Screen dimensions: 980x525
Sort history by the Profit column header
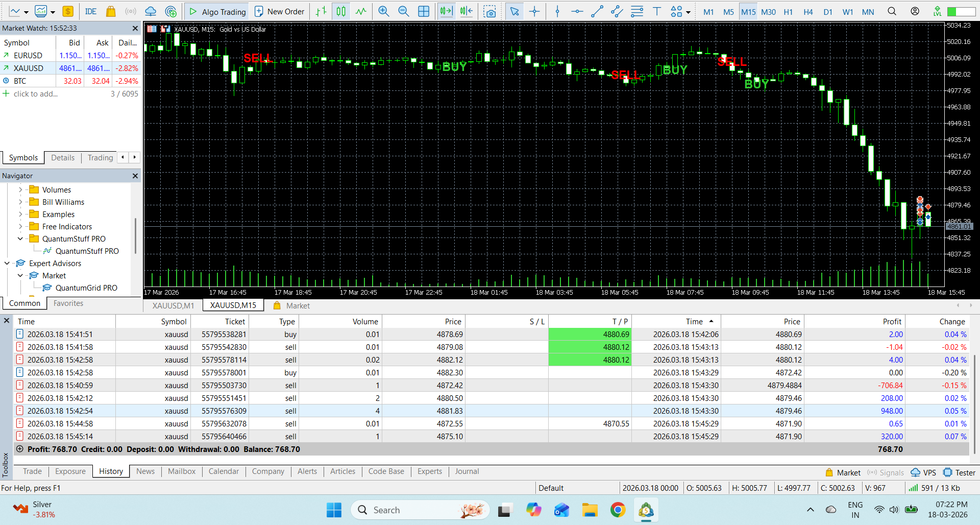[x=854, y=321]
